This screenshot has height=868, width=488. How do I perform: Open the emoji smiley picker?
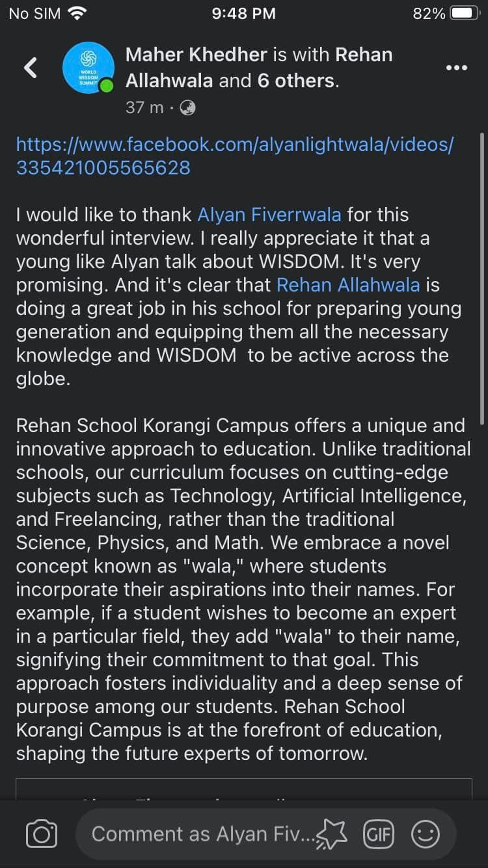(426, 834)
